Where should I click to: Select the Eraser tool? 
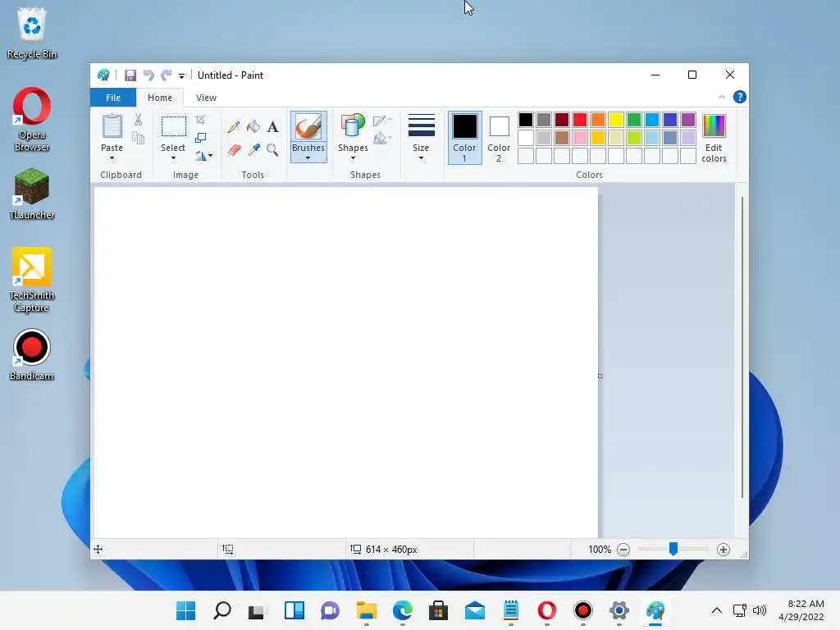coord(234,149)
